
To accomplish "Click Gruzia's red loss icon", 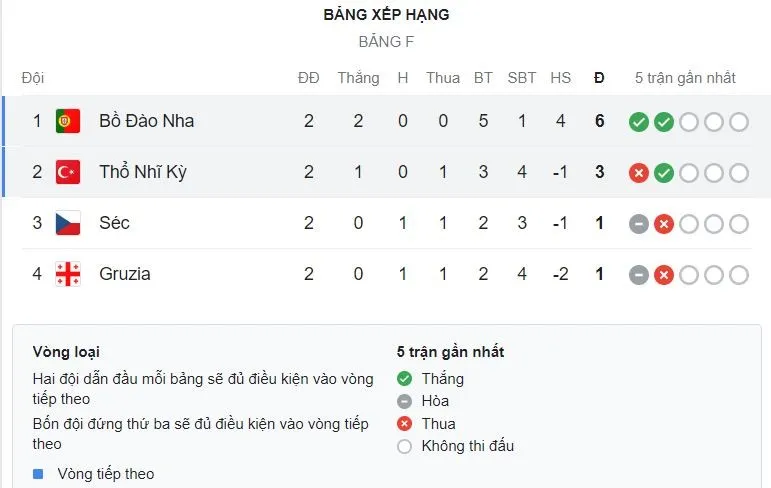I will pos(664,275).
